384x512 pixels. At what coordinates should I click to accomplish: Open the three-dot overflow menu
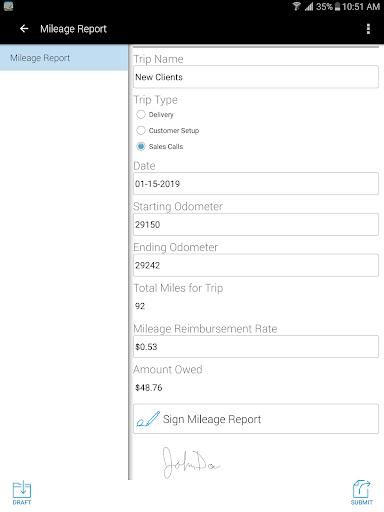[x=368, y=29]
